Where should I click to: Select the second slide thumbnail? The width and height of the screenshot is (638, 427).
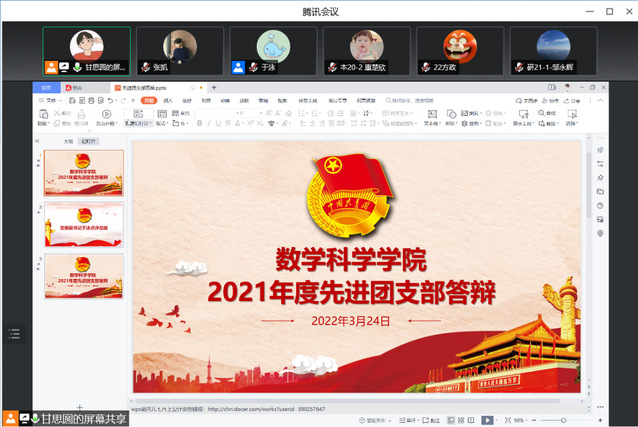83,224
